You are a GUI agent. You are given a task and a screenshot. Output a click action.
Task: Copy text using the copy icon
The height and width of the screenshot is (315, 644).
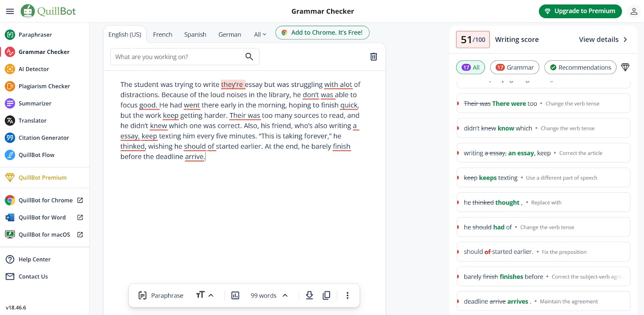pos(326,296)
